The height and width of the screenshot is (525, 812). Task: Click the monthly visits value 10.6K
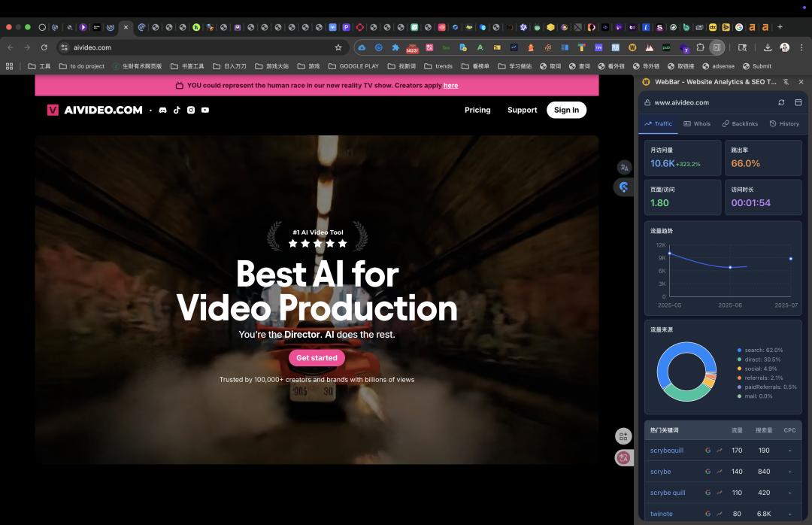point(662,163)
